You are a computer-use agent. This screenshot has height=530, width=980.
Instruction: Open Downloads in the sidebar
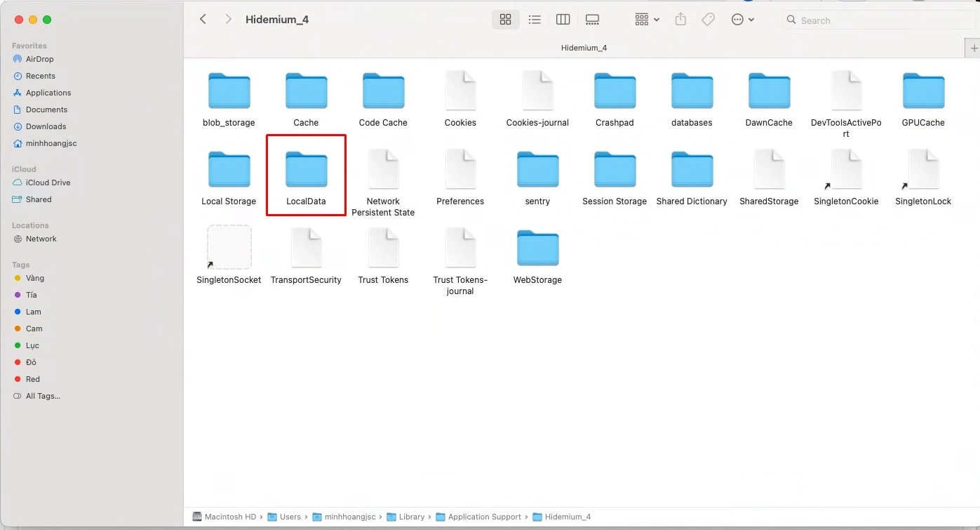46,126
